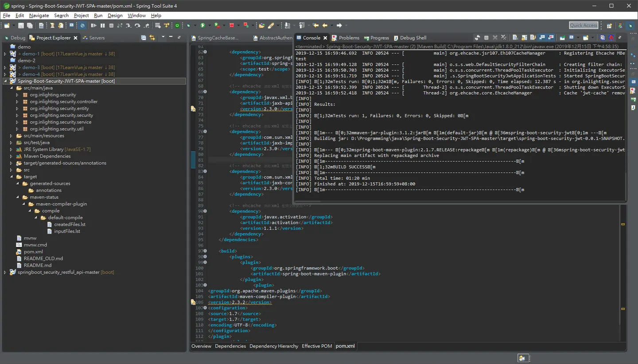
Task: Click Save All in the main toolbar
Action: click(x=30, y=25)
